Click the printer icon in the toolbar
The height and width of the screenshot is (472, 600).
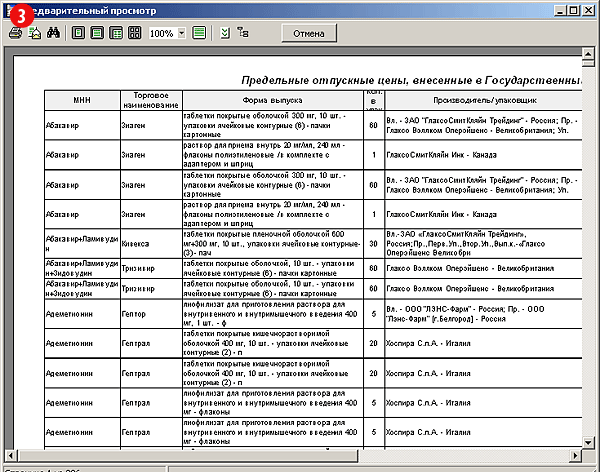15,33
